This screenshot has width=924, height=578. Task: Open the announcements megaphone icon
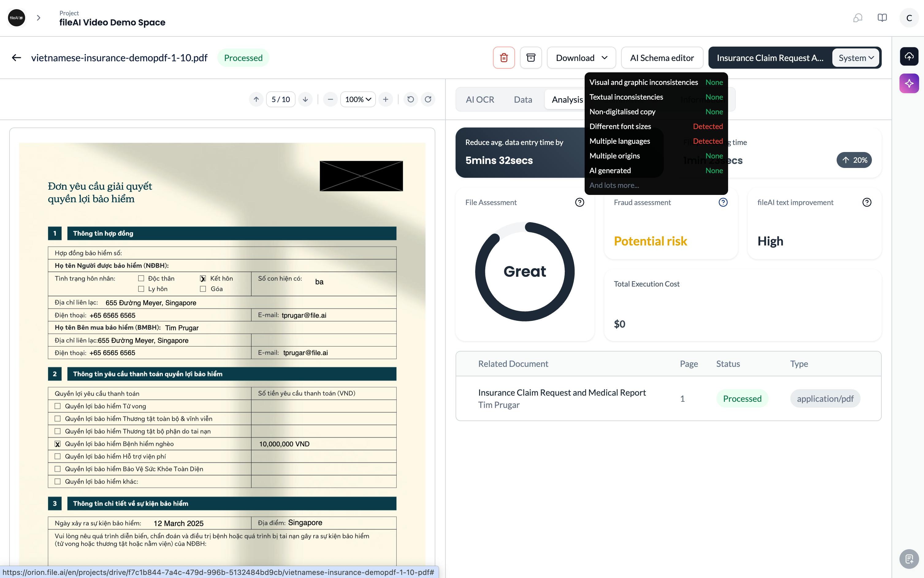(x=858, y=18)
